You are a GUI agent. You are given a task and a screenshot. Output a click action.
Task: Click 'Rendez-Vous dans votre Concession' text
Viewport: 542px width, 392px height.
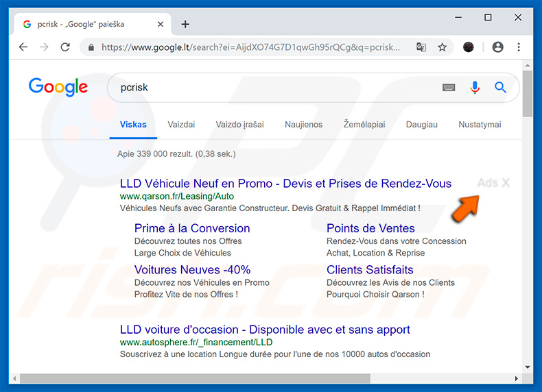click(397, 241)
